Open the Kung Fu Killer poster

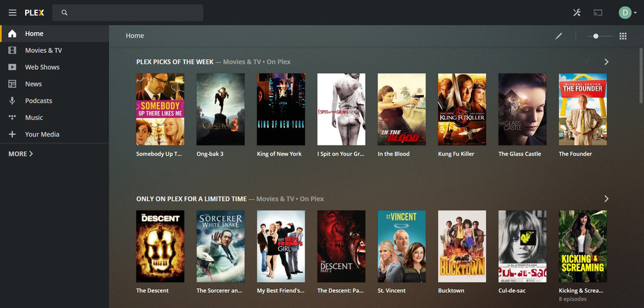coord(462,109)
